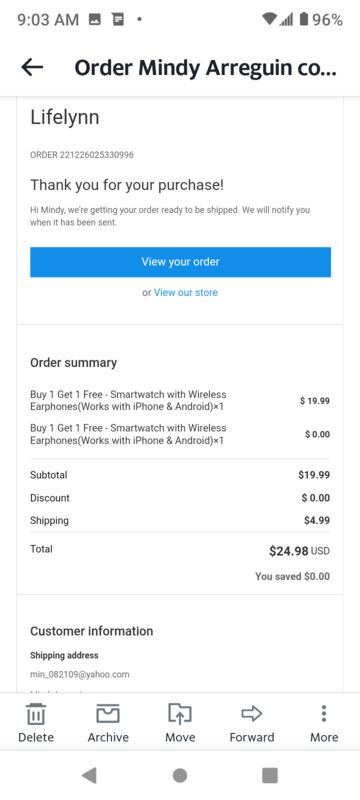This screenshot has width=360, height=800.
Task: Tap the back arrow icon
Action: (x=32, y=67)
